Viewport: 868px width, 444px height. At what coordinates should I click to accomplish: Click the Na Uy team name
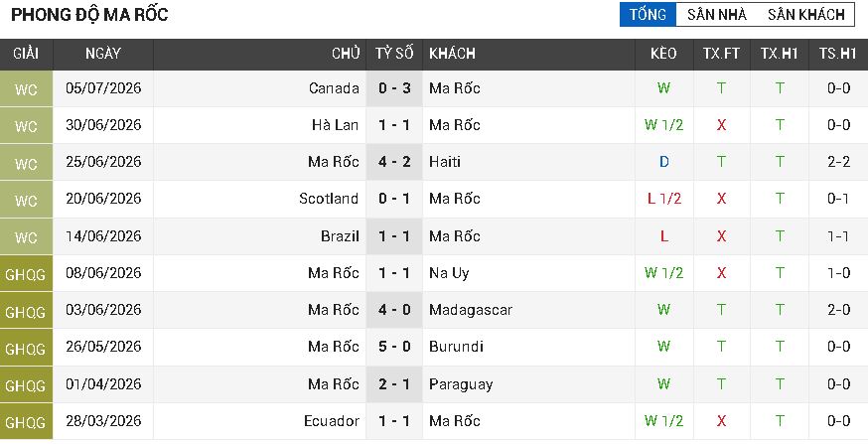point(449,273)
